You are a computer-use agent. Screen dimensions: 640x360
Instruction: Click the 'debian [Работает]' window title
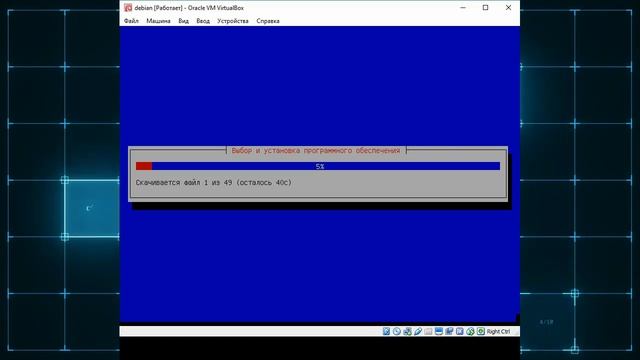(x=159, y=8)
